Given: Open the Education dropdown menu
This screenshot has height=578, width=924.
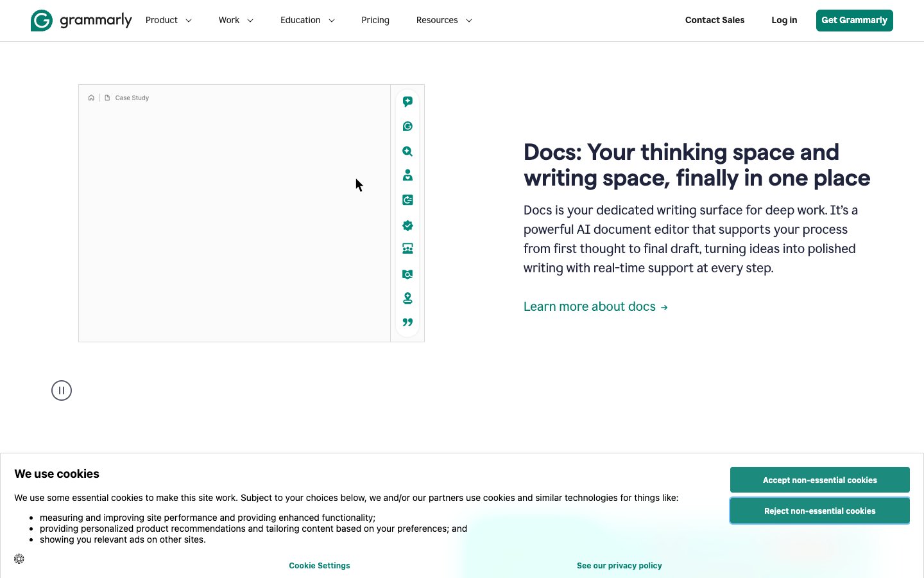Looking at the screenshot, I should (307, 21).
